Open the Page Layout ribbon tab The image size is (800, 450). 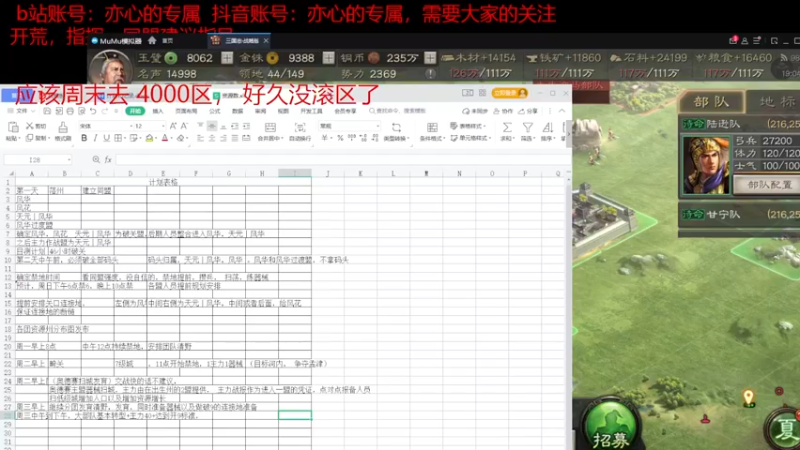coord(186,111)
